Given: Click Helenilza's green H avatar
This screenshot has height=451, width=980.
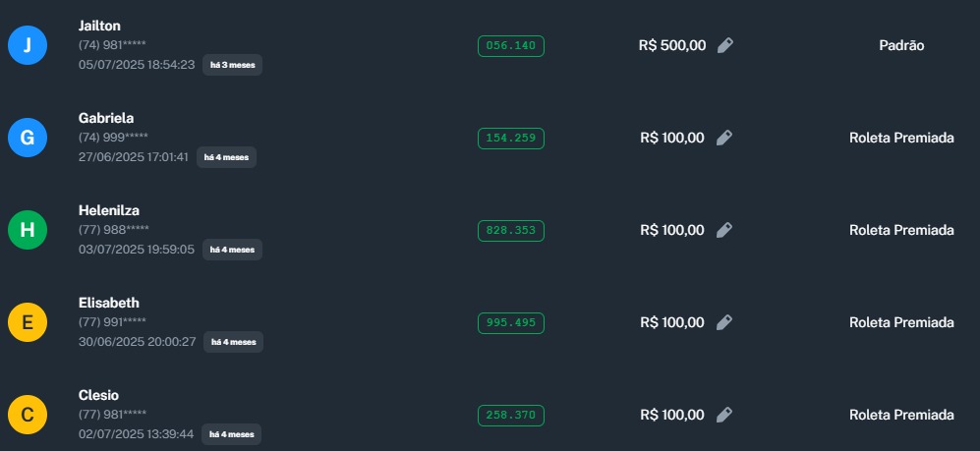Looking at the screenshot, I should point(28,230).
